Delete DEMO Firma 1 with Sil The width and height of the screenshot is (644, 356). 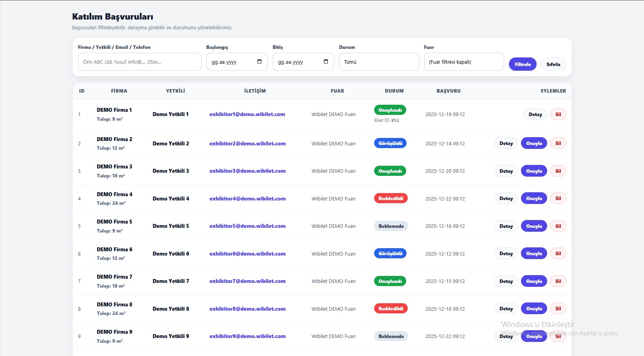(558, 114)
